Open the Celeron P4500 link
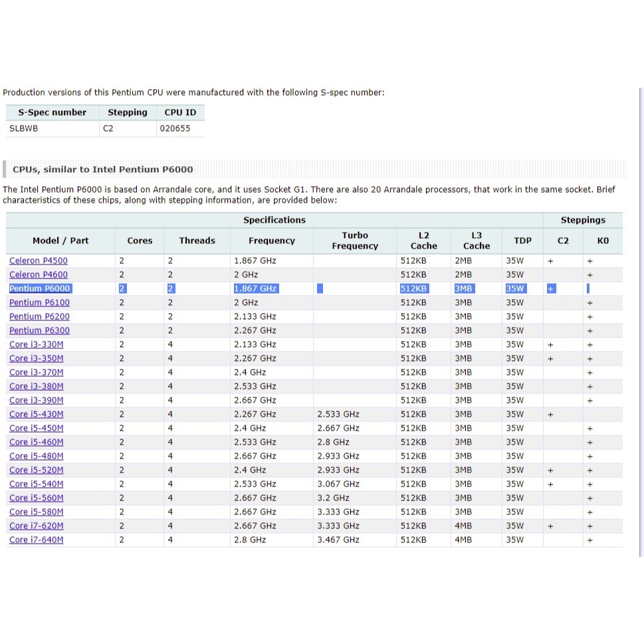This screenshot has width=644, height=644. (x=39, y=261)
